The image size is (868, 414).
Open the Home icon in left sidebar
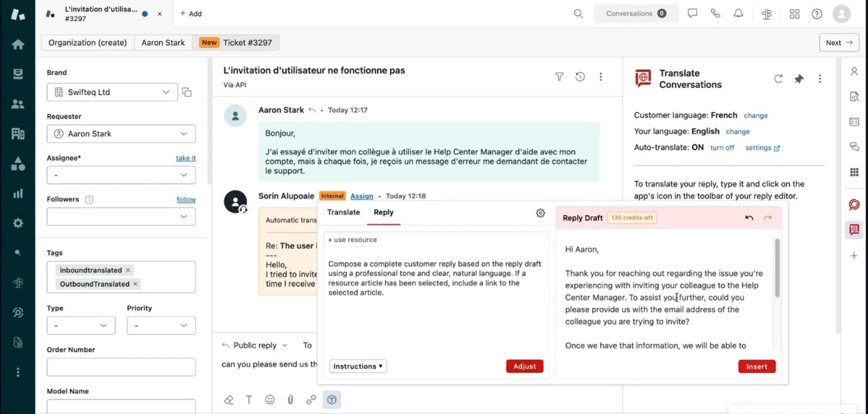click(x=18, y=45)
